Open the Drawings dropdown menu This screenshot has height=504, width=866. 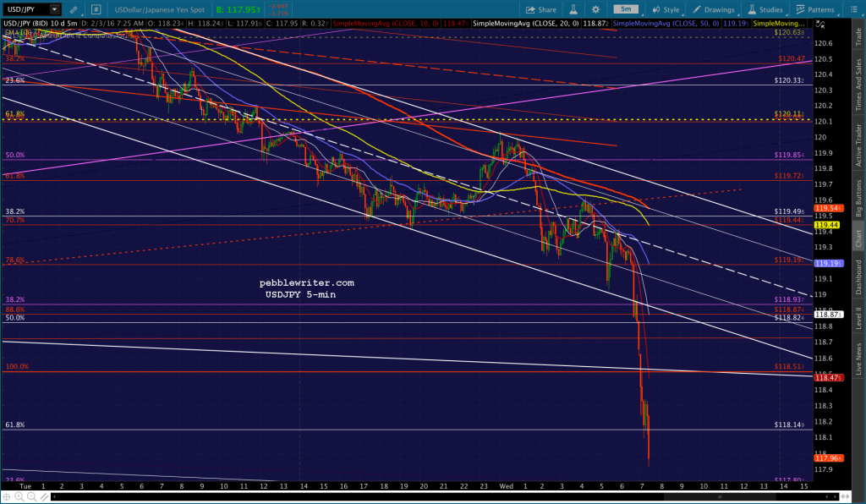[x=714, y=9]
